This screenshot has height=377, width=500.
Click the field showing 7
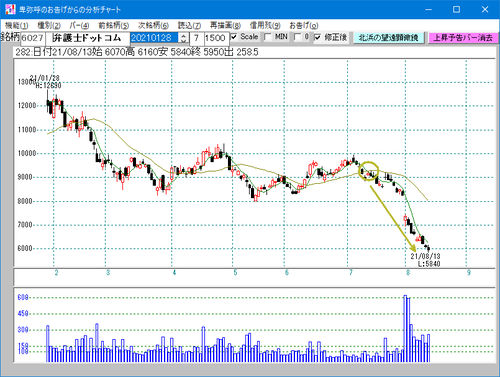pyautogui.click(x=197, y=38)
